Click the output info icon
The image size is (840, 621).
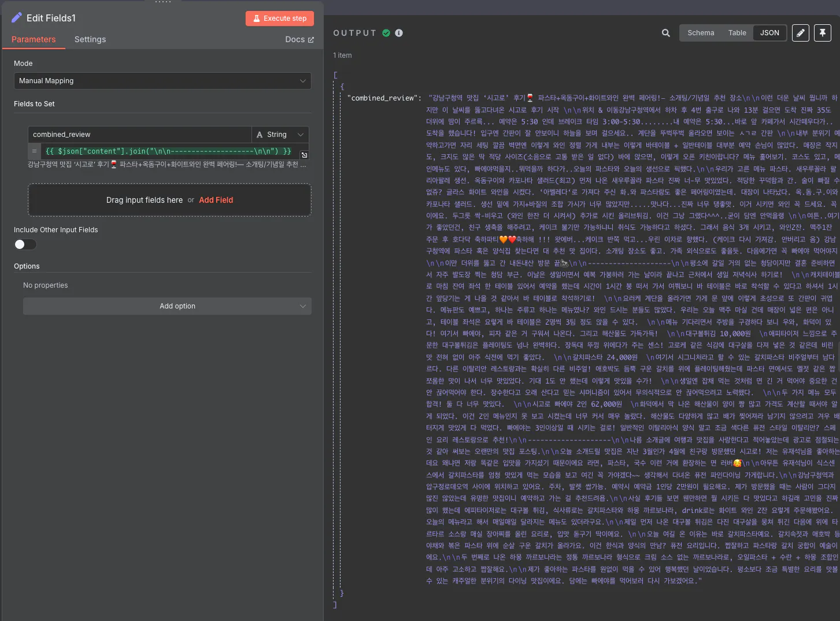click(x=399, y=33)
